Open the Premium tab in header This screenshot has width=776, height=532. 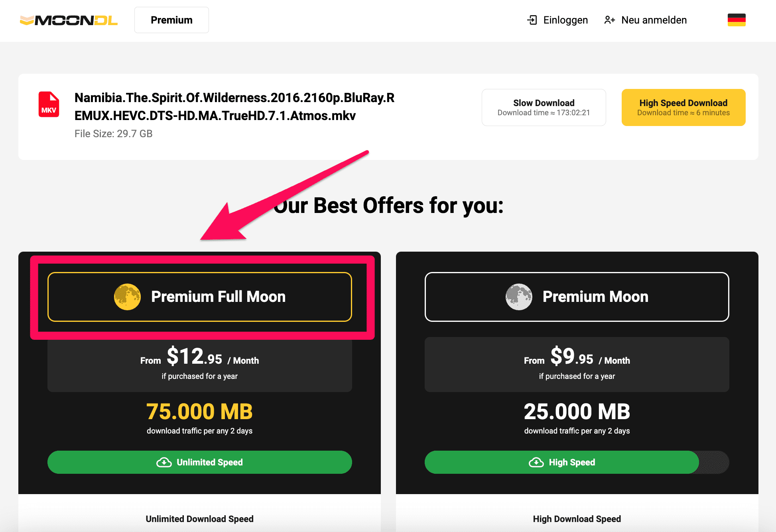point(171,20)
